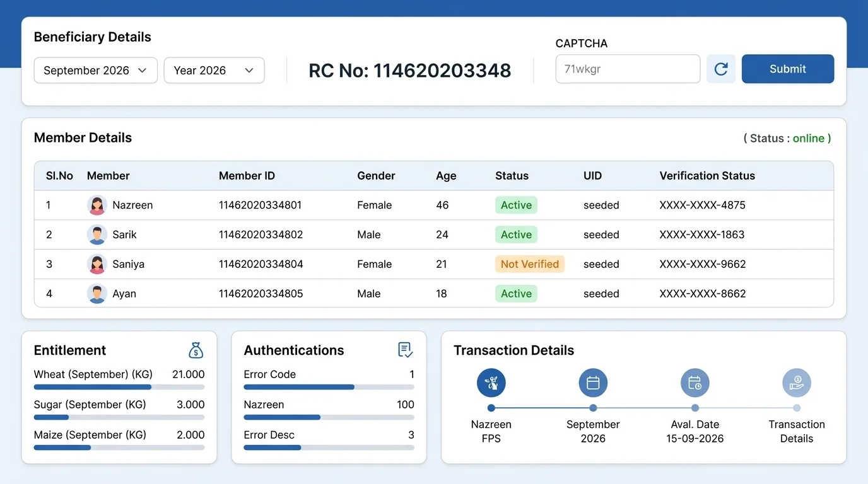Click verification value XXXX-XXXX-1863

[702, 234]
